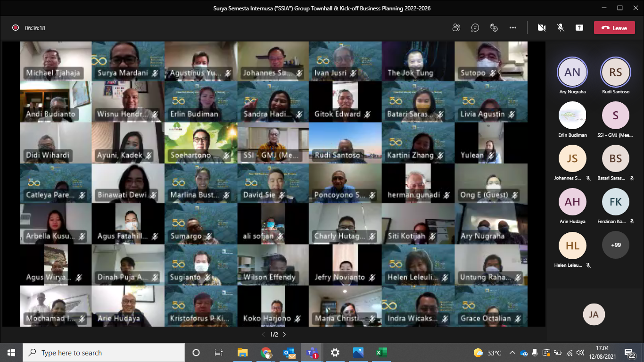
Task: Select Ary Nugraha's AN avatar
Action: click(572, 72)
